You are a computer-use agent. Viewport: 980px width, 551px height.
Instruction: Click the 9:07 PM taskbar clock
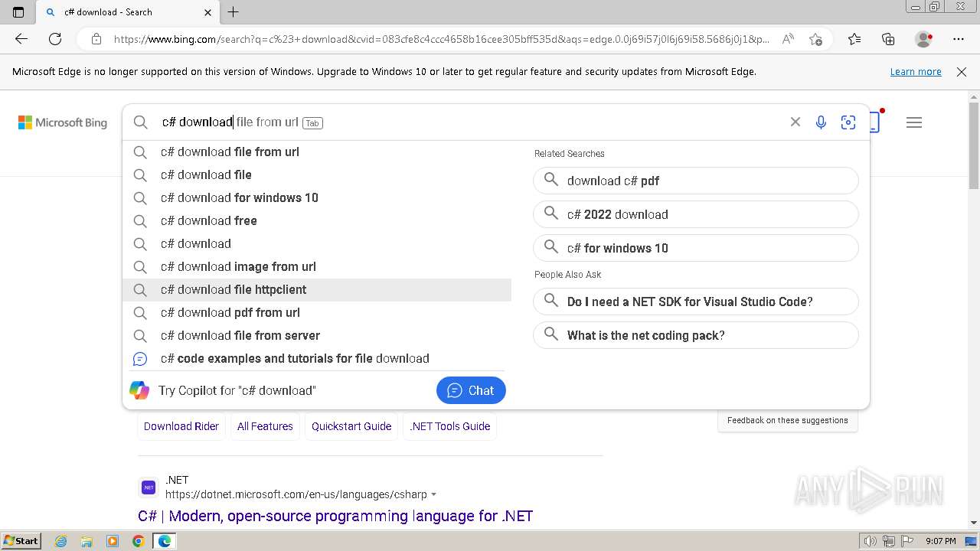940,541
